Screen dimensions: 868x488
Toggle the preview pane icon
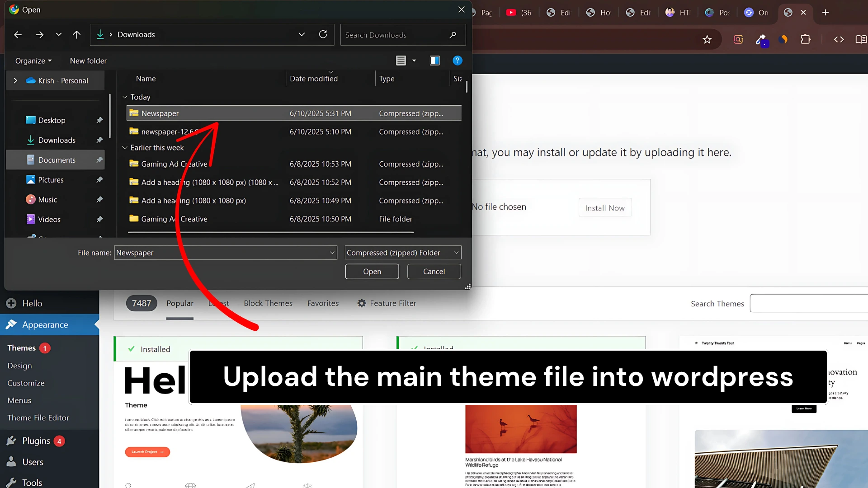[434, 61]
